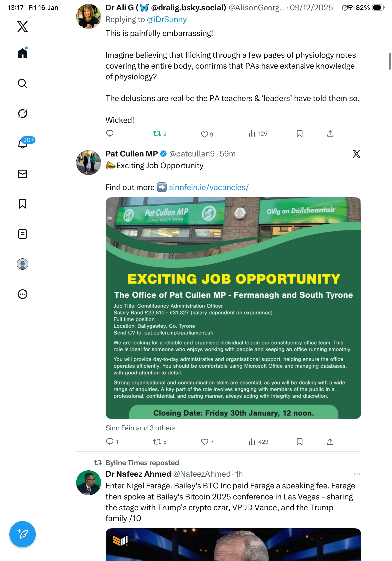The image size is (392, 561).
Task: Open the profile icon in sidebar
Action: coord(23,264)
